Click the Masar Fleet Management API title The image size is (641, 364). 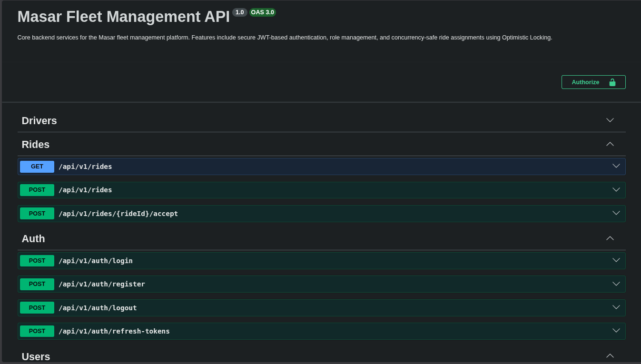click(x=124, y=17)
